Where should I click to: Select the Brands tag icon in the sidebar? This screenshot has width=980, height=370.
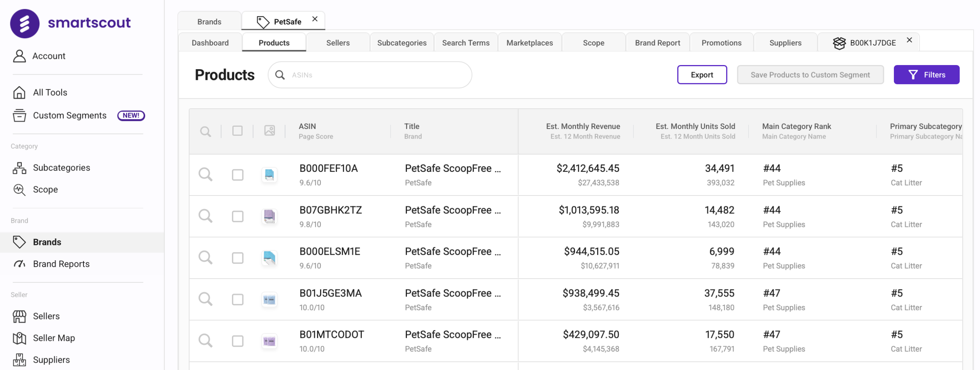19,242
